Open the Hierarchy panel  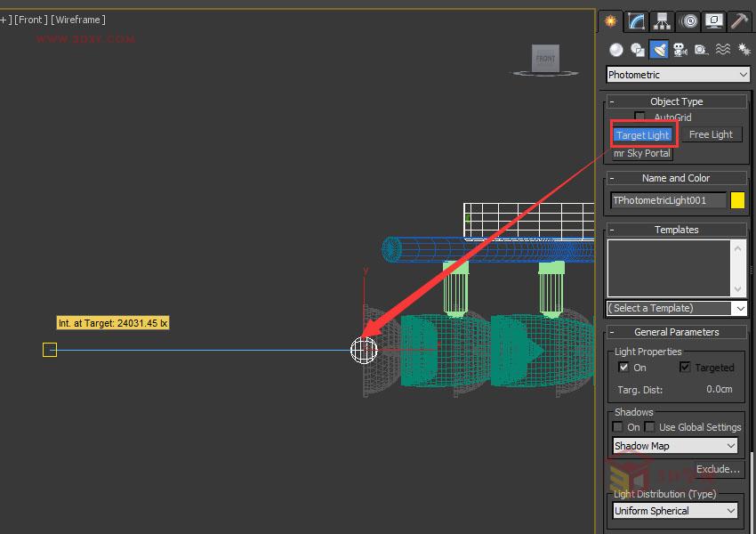click(662, 20)
